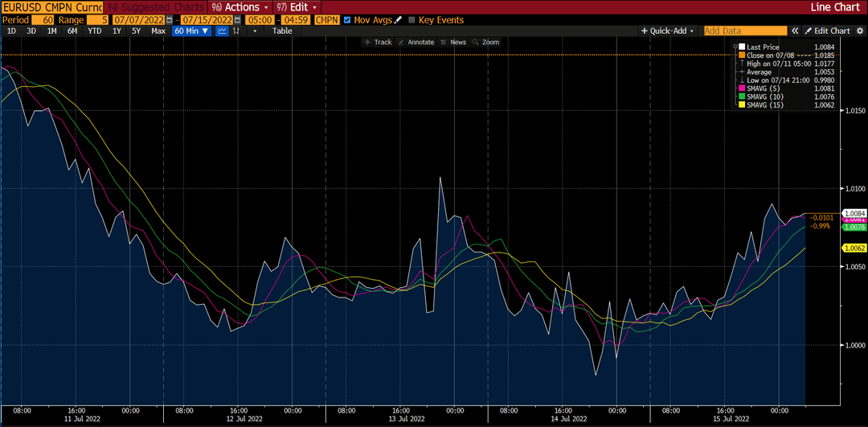Open the end date calendar picker
This screenshot has height=427, width=868.
coord(237,20)
